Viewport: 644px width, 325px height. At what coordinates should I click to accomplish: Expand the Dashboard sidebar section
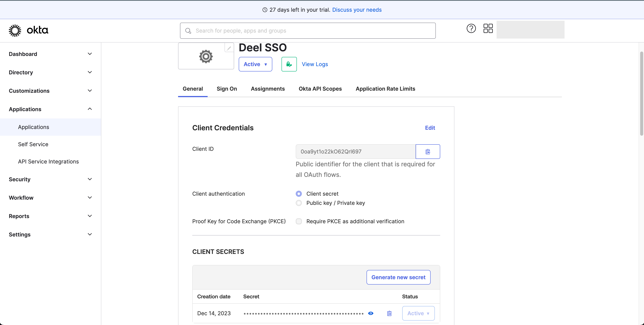coord(50,54)
